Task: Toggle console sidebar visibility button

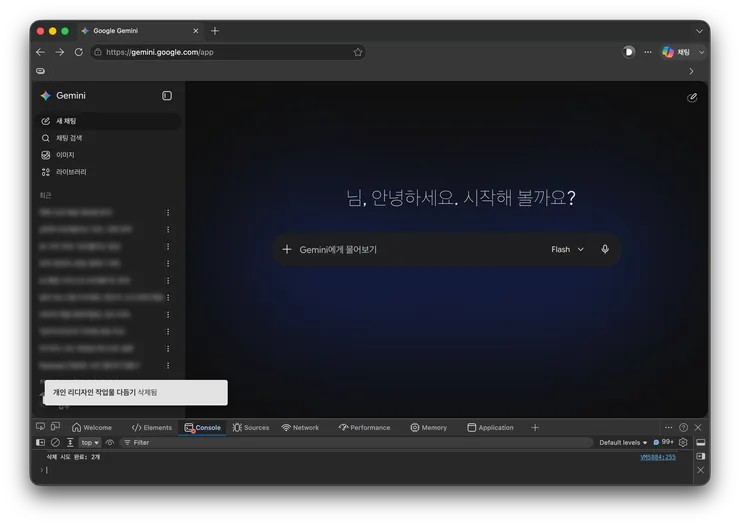Action: (41, 442)
